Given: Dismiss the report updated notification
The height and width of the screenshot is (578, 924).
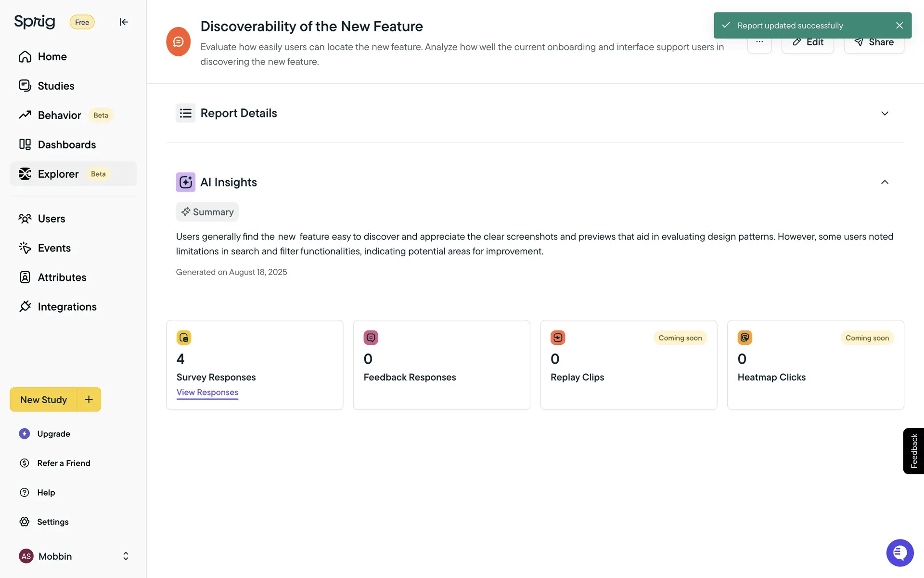Looking at the screenshot, I should pyautogui.click(x=899, y=26).
